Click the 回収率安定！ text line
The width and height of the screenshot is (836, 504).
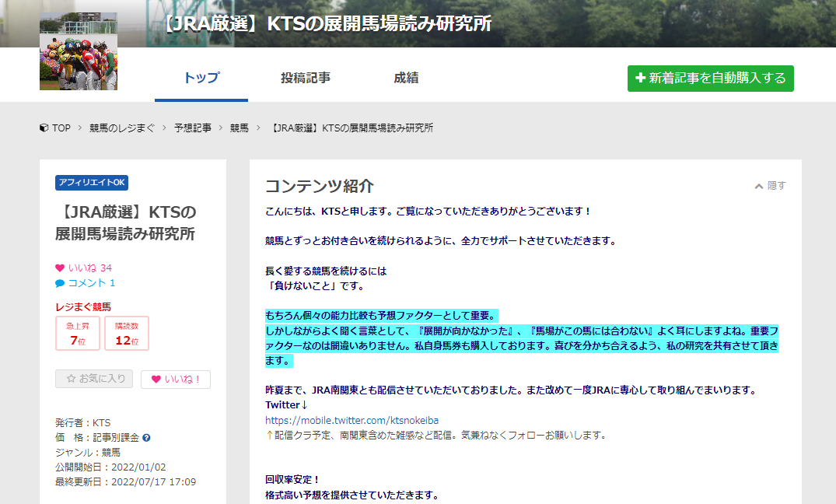pos(292,479)
